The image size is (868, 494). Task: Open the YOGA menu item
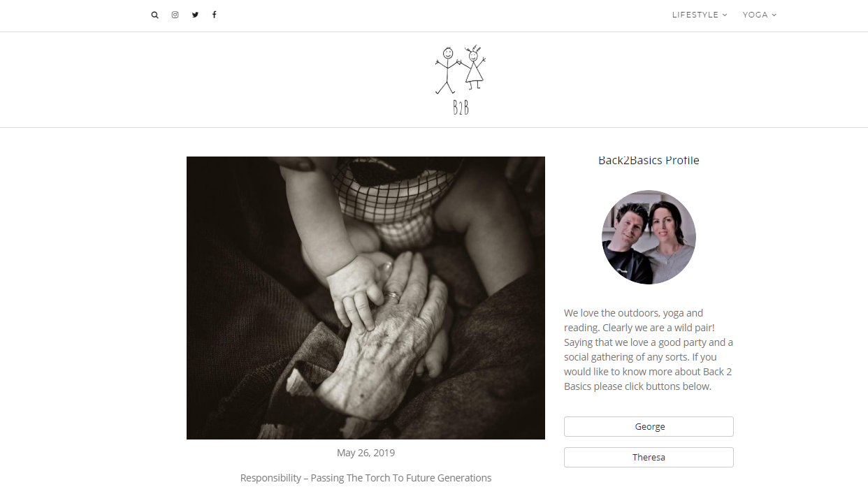tap(755, 15)
